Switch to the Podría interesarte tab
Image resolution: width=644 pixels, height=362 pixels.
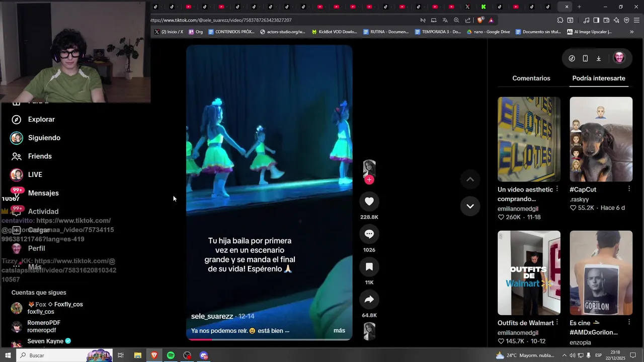tap(599, 78)
